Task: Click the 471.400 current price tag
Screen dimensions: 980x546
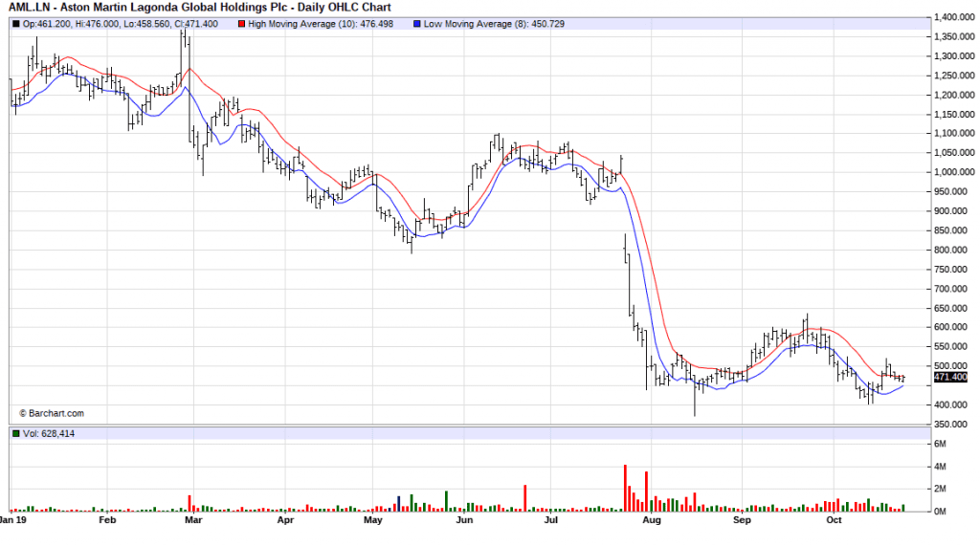Action: pyautogui.click(x=950, y=378)
